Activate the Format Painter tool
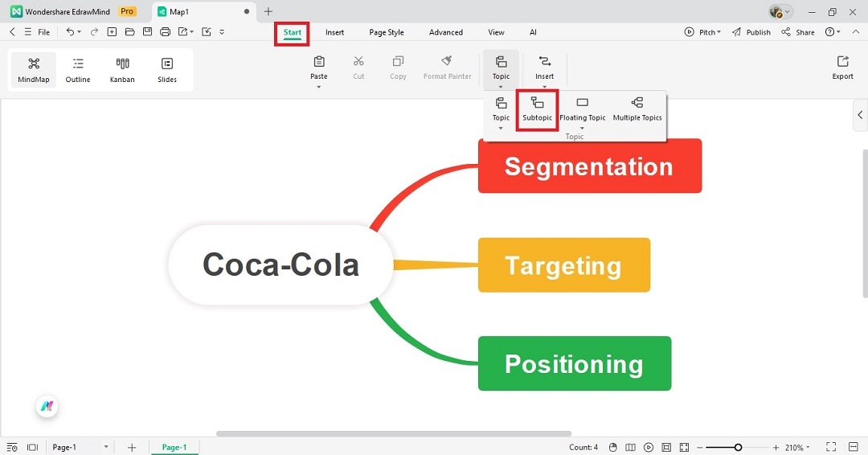868x455 pixels. point(448,68)
